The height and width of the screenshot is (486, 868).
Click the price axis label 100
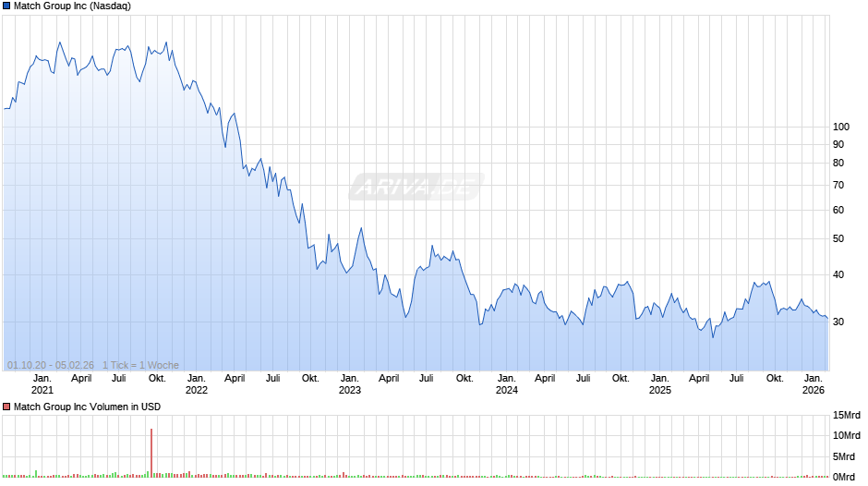[x=841, y=127]
